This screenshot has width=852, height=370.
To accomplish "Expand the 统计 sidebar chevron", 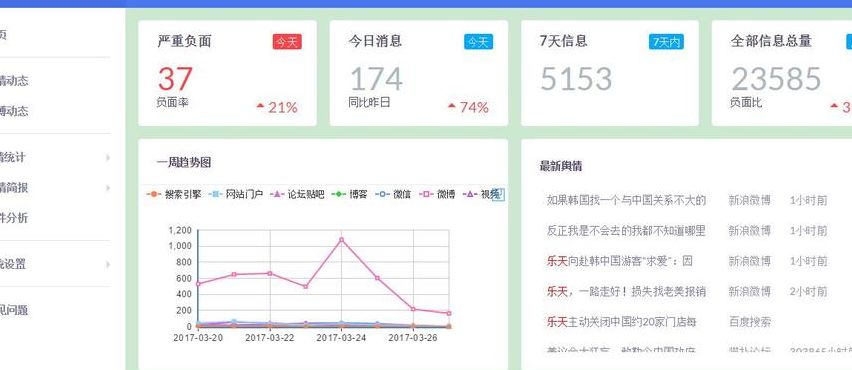I will pyautogui.click(x=108, y=158).
